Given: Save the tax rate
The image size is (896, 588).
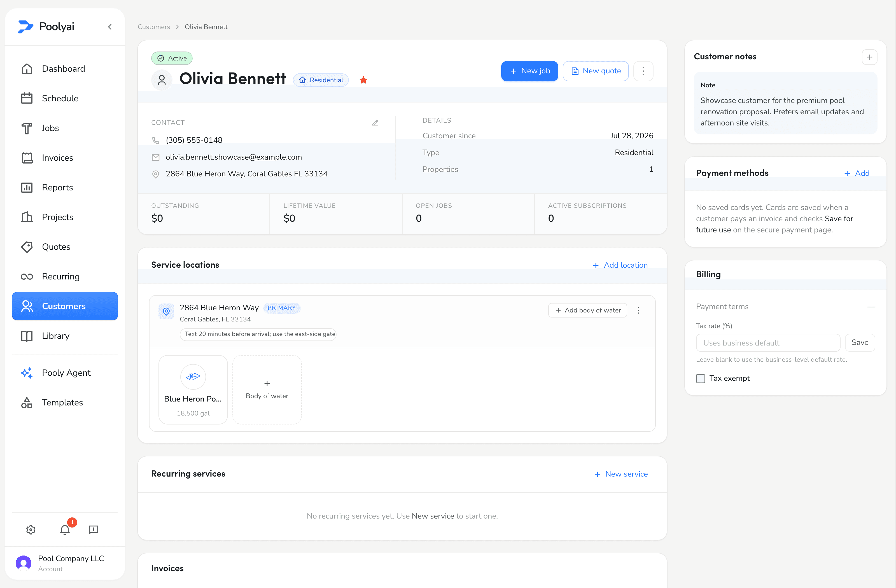Looking at the screenshot, I should (860, 342).
